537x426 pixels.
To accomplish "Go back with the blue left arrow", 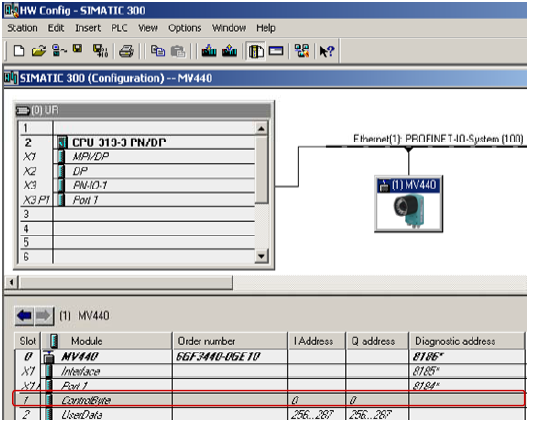I will point(24,315).
